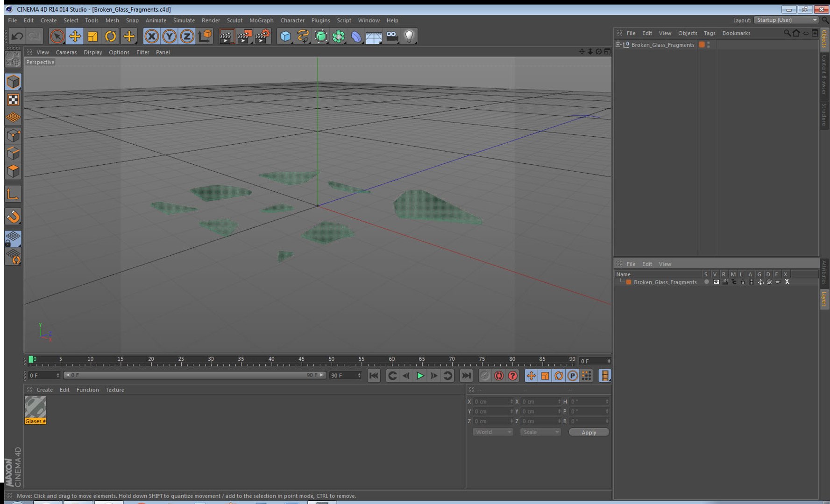Open Object Manager Tags menu
This screenshot has width=830, height=504.
coord(709,33)
